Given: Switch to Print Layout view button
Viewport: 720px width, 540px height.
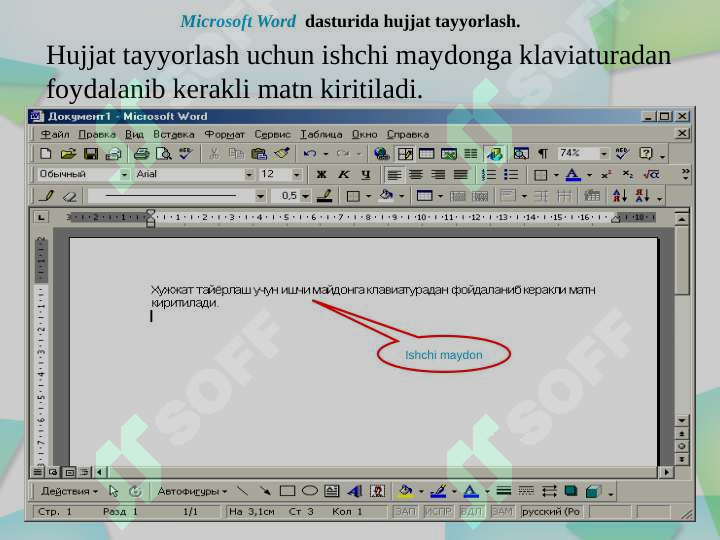Looking at the screenshot, I should click(x=70, y=472).
